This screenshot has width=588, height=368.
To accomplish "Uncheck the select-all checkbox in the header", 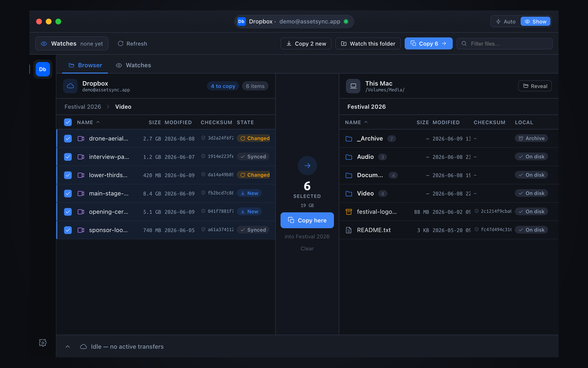I will 68,122.
